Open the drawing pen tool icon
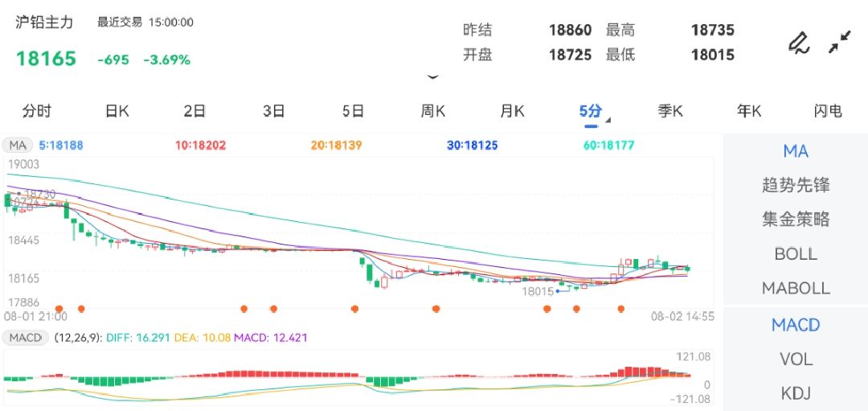The image size is (868, 411). tap(798, 43)
